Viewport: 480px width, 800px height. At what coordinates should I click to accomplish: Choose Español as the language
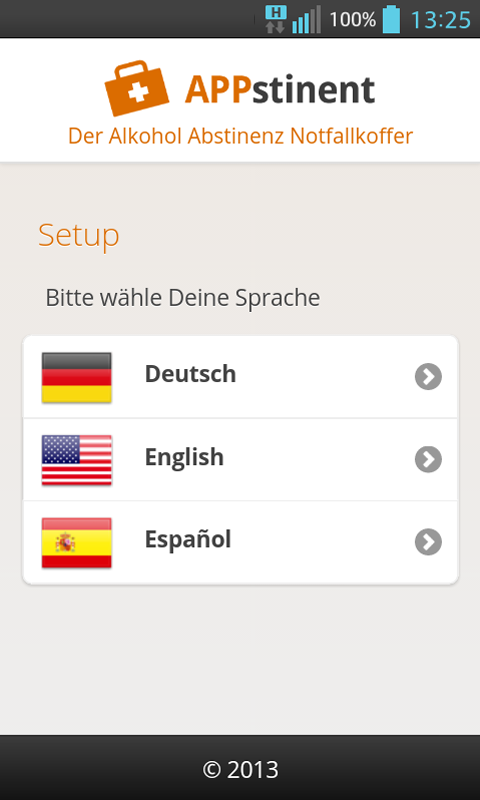[240, 542]
